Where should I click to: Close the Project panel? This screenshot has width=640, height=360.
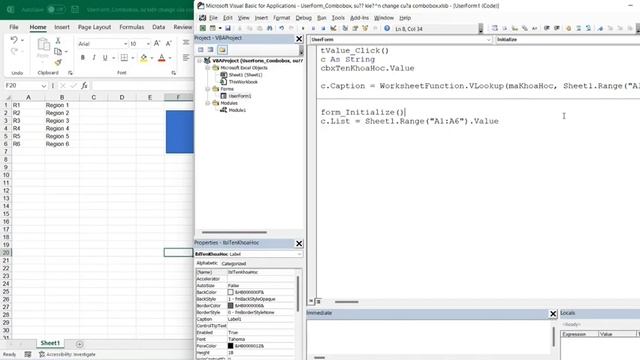pyautogui.click(x=299, y=39)
